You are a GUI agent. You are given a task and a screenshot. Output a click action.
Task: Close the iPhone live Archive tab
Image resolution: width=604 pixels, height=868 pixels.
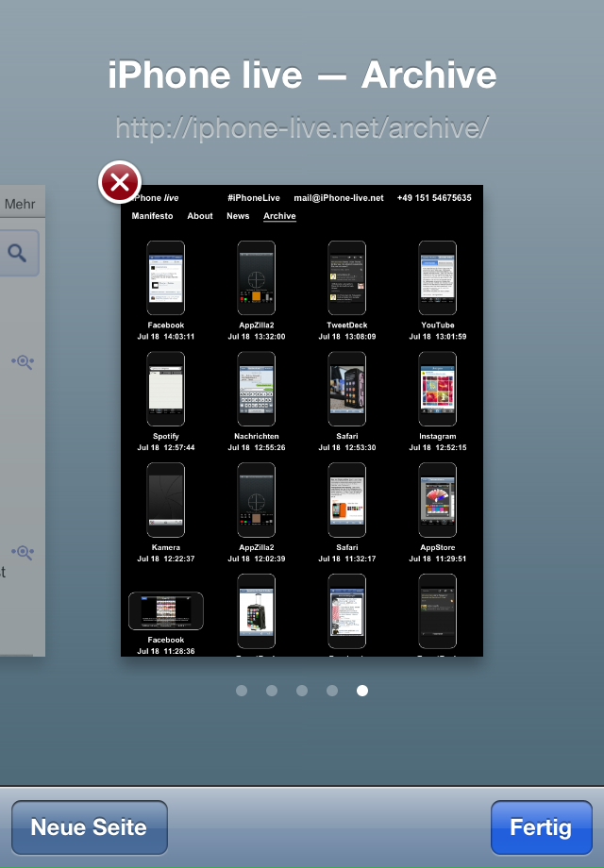(120, 181)
